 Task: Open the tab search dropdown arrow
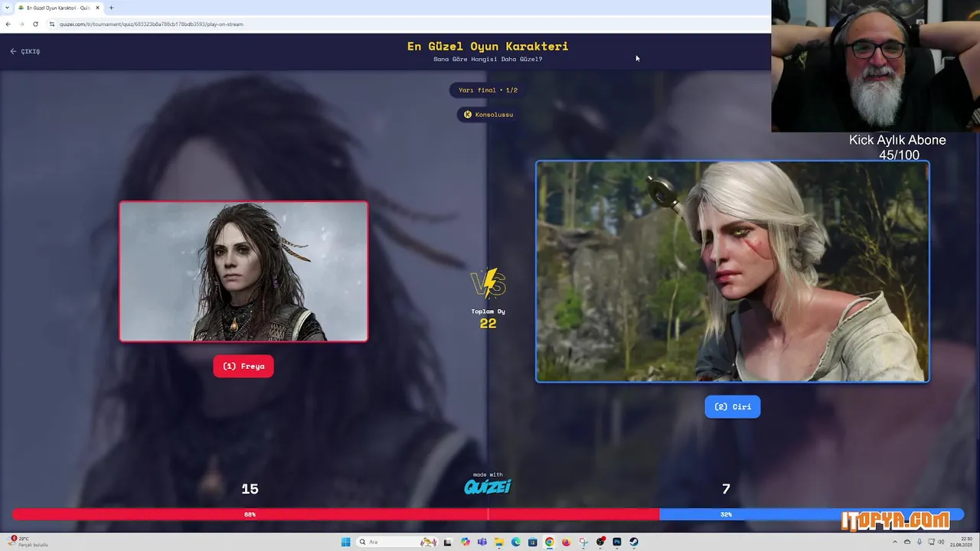coord(8,8)
